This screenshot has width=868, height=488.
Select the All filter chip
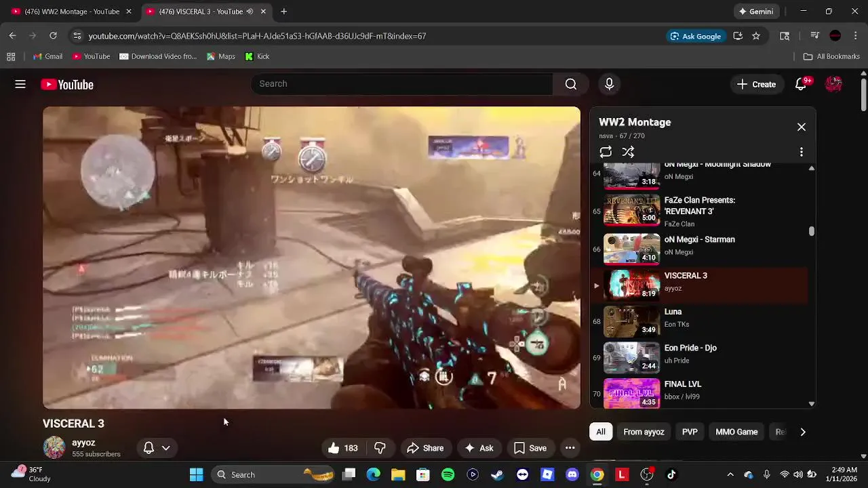point(601,432)
